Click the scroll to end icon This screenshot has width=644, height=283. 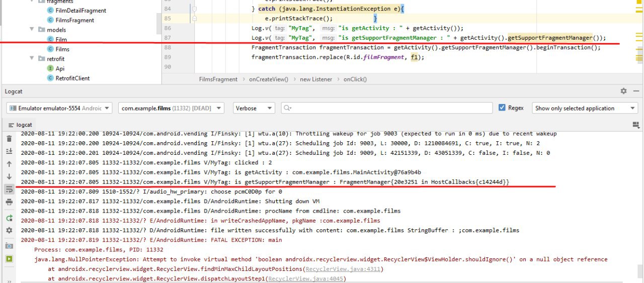point(9,151)
